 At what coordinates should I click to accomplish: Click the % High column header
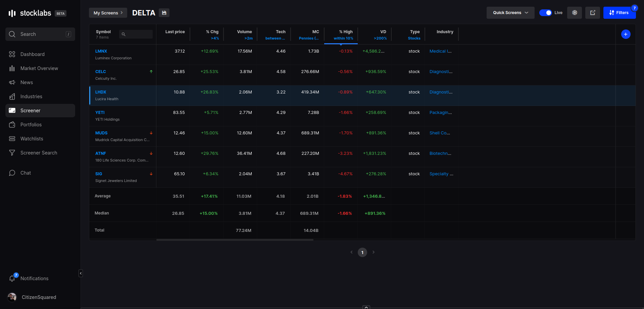click(346, 32)
